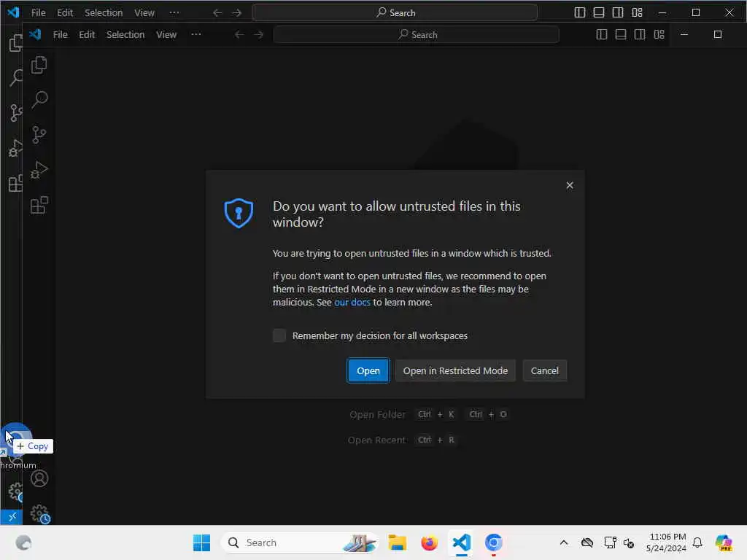
Task: Click Run and Debug icon in back window
Action: point(15,147)
